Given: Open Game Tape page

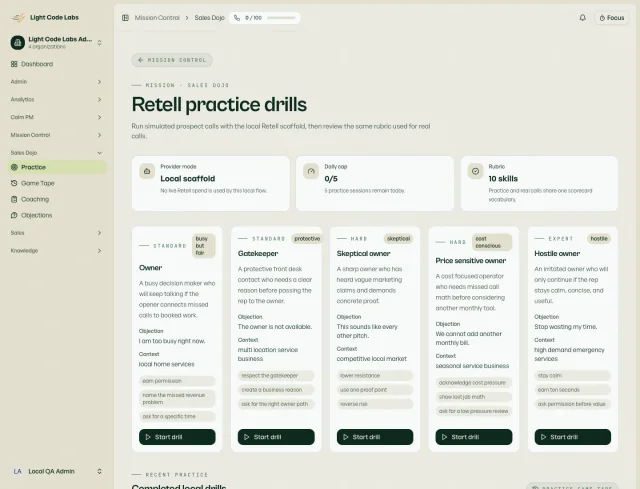Looking at the screenshot, I should [x=57, y=183].
